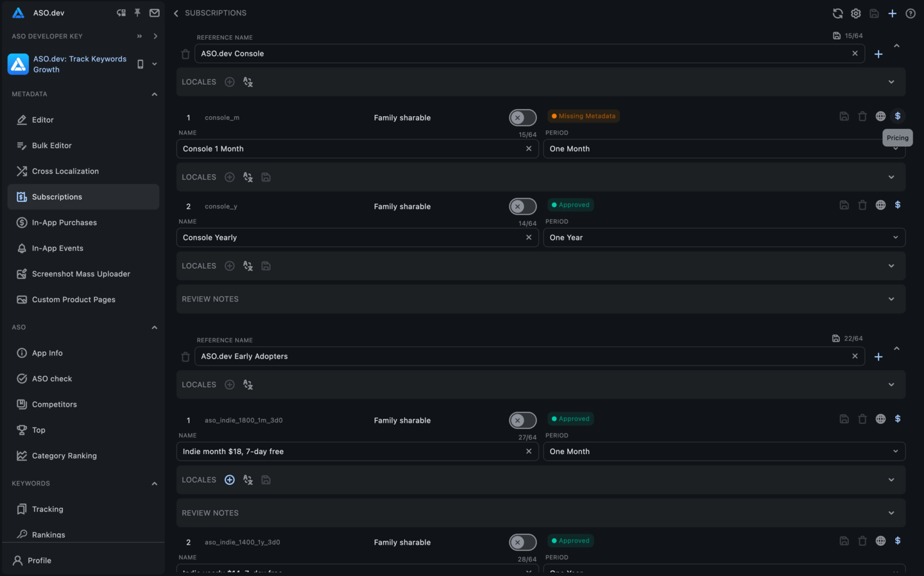Open In-App Purchases in sidebar
This screenshot has height=576, width=924.
(64, 223)
